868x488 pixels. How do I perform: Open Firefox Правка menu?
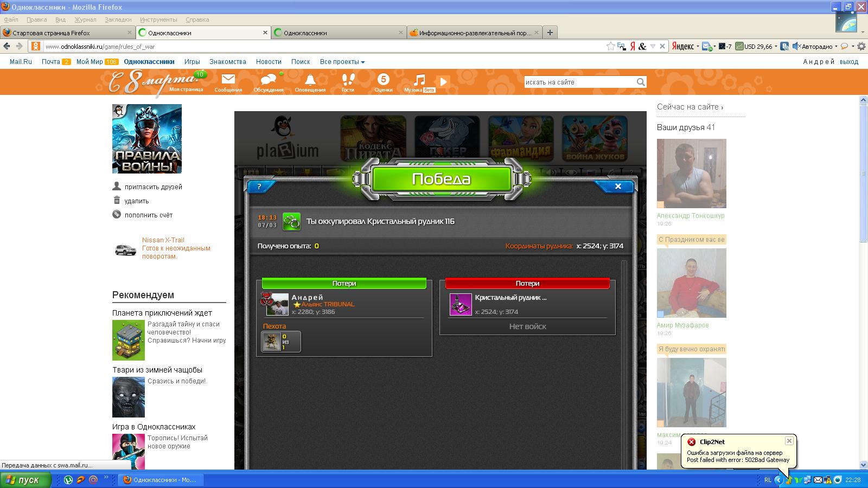(x=36, y=20)
